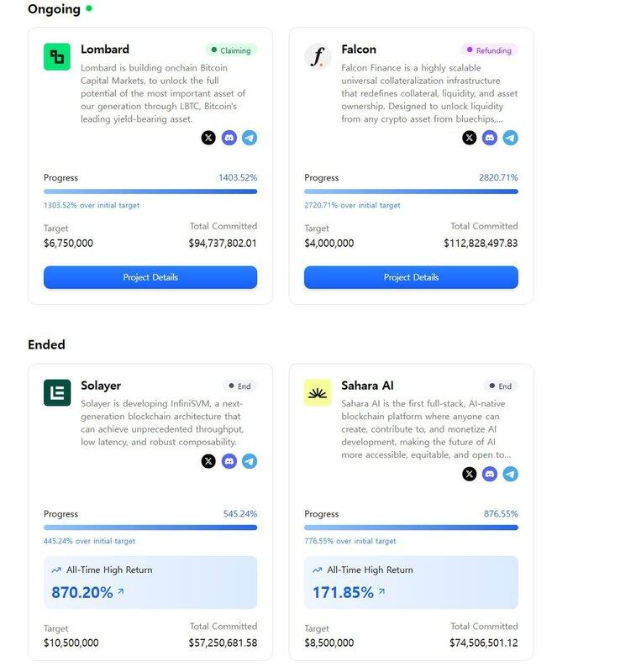Image resolution: width=636 pixels, height=672 pixels.
Task: Click Falcon's X (Twitter) icon
Action: pyautogui.click(x=470, y=138)
